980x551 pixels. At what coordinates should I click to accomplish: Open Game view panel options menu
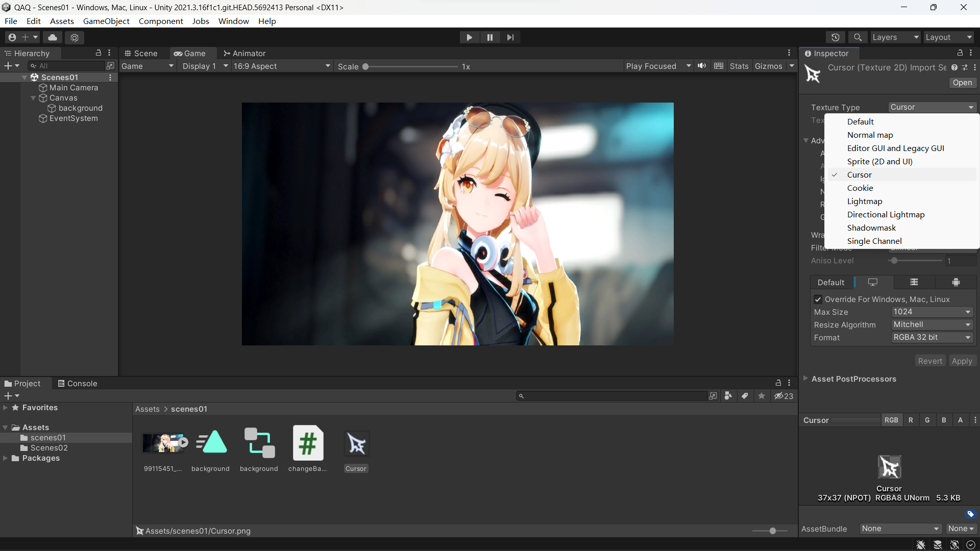tap(789, 53)
